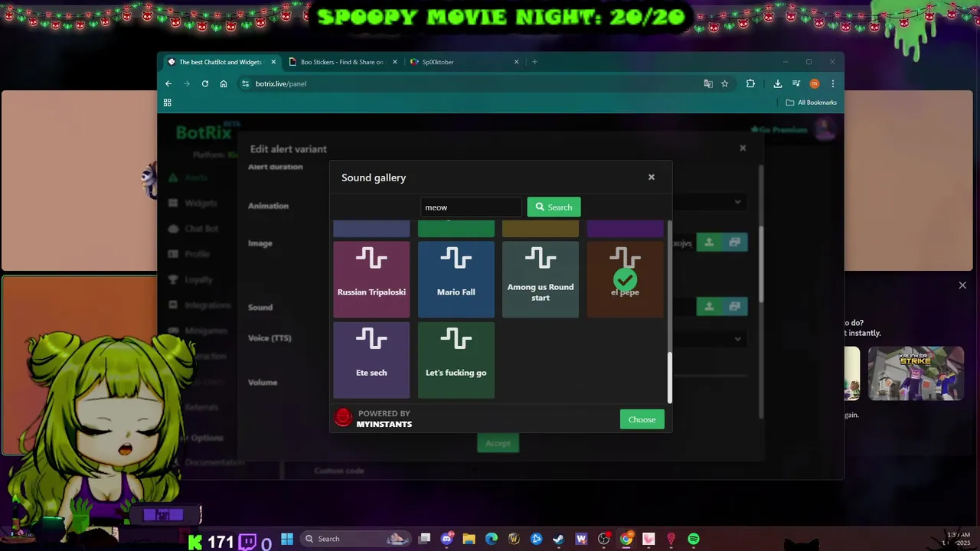Open OBS Studio from the taskbar

pos(604,539)
